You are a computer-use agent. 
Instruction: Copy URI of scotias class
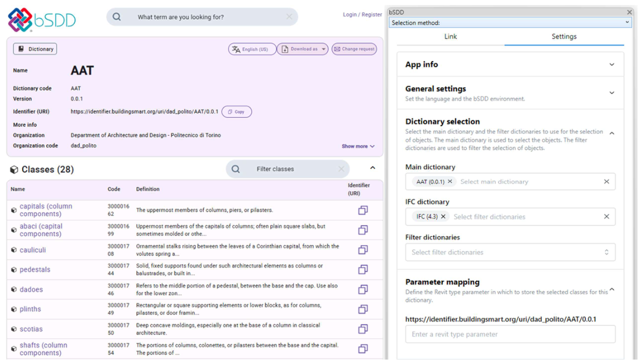363,329
